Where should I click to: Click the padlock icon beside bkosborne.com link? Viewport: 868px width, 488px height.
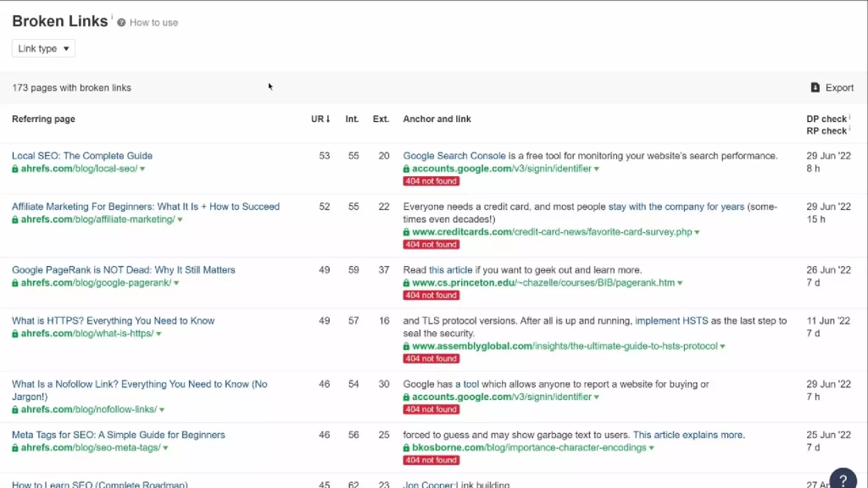[406, 448]
